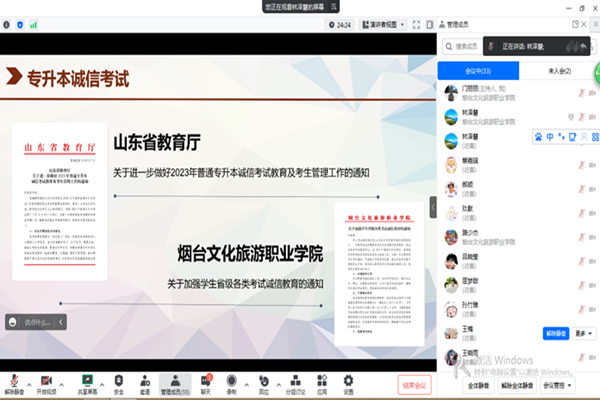Collapse the 说点什么 bar with its chevron
600x400 pixels.
pyautogui.click(x=60, y=322)
